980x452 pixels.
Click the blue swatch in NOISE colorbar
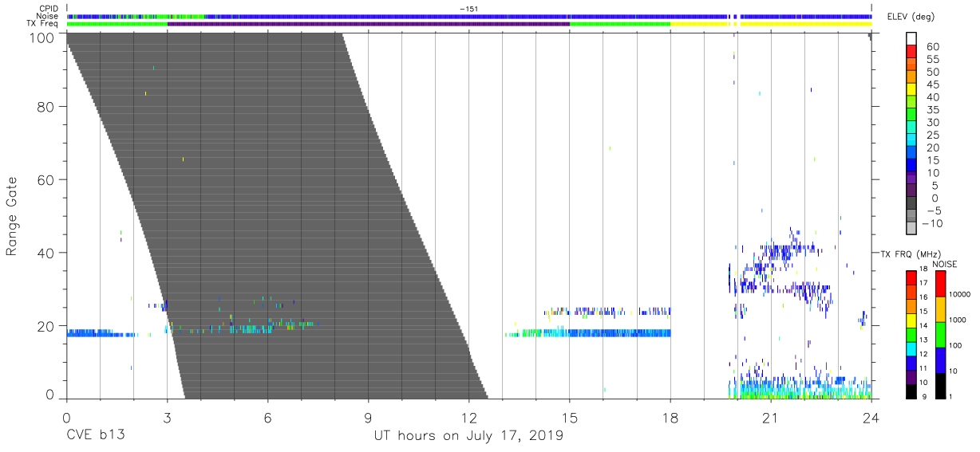point(941,359)
